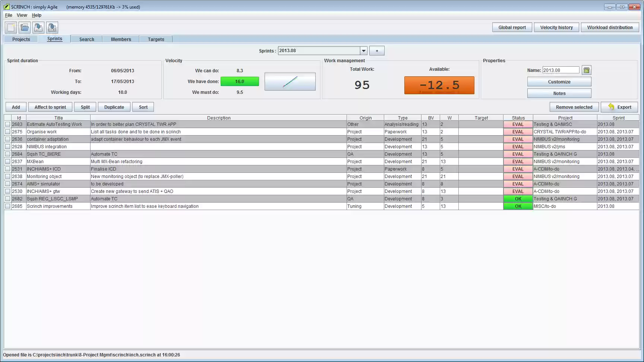Open the Sprints dropdown showing 2013.08
This screenshot has width=644, height=362.
point(363,50)
